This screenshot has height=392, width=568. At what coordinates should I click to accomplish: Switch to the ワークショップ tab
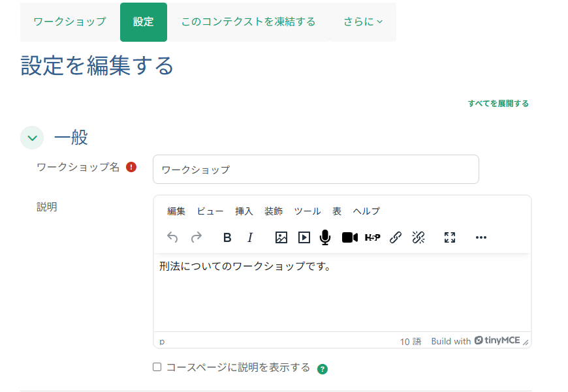[69, 21]
